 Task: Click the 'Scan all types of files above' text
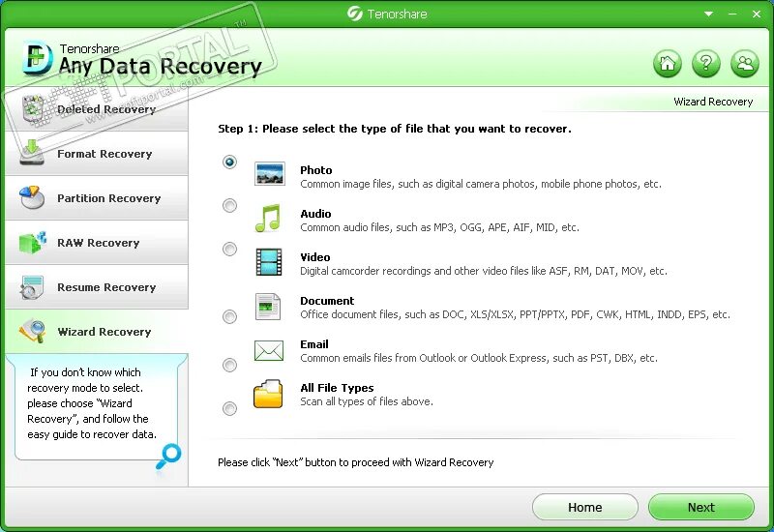tap(367, 401)
